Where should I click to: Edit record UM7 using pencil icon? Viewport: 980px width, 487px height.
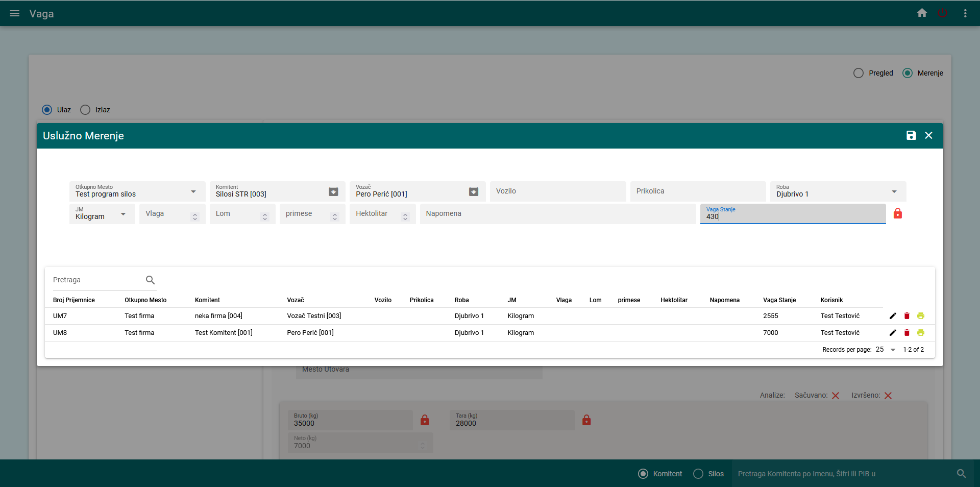click(x=892, y=315)
